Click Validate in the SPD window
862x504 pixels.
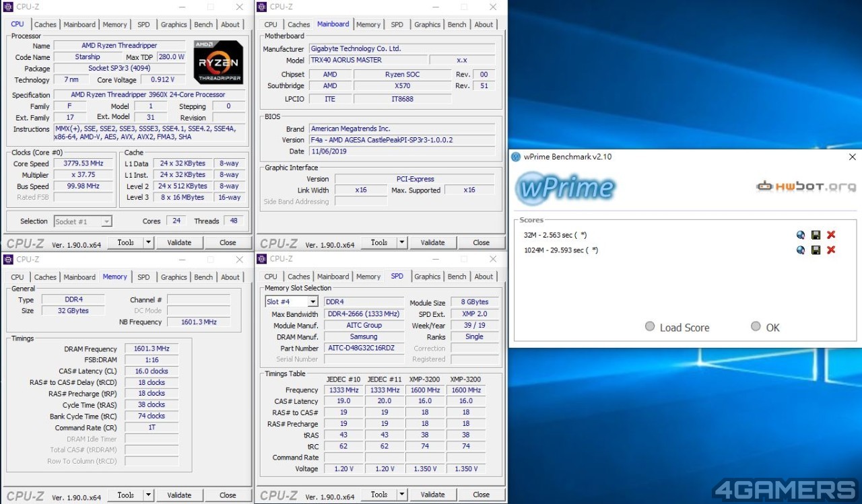coord(432,495)
